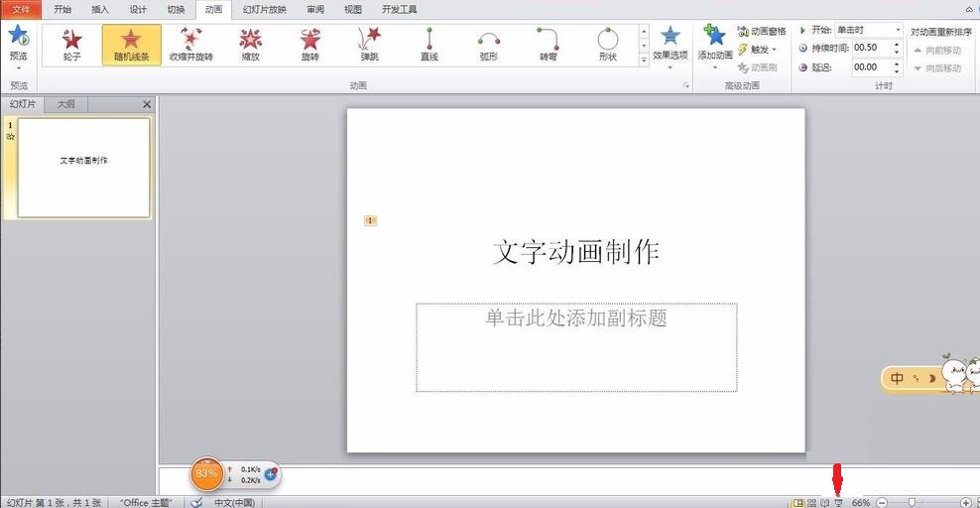This screenshot has height=508, width=980.
Task: Open the Review (审阅) ribbon tab
Action: [x=315, y=9]
